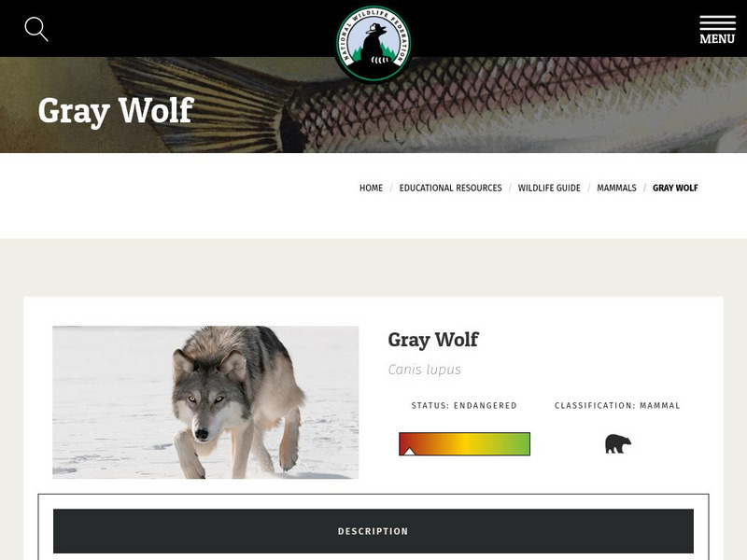Open EDUCATIONAL RESOURCES breadcrumb link

(450, 189)
